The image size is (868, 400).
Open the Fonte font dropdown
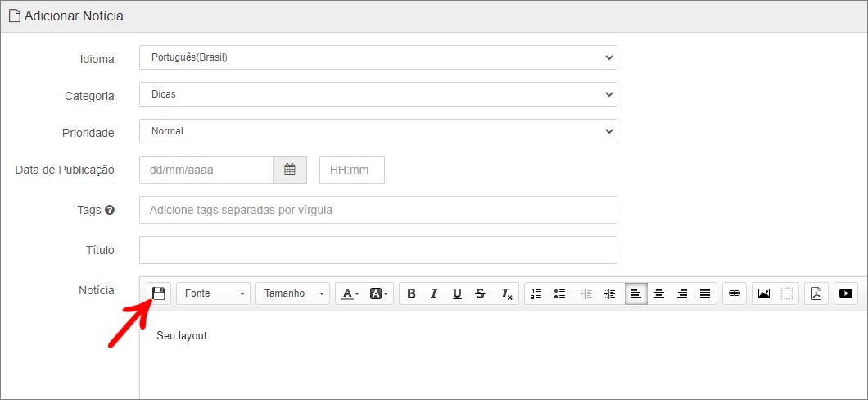point(213,293)
